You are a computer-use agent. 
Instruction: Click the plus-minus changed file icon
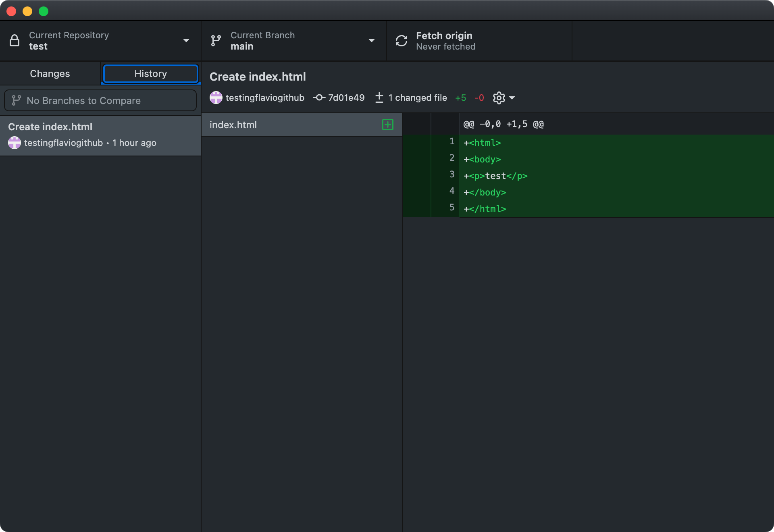(379, 98)
